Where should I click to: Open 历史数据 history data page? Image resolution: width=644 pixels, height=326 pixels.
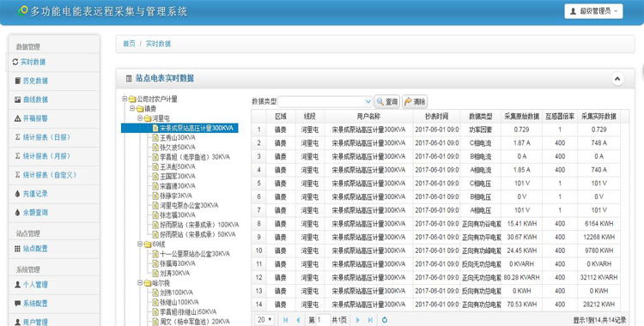coord(35,81)
